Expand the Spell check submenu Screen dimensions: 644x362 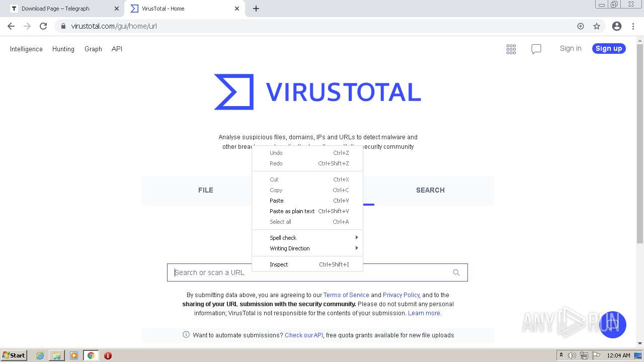click(307, 238)
